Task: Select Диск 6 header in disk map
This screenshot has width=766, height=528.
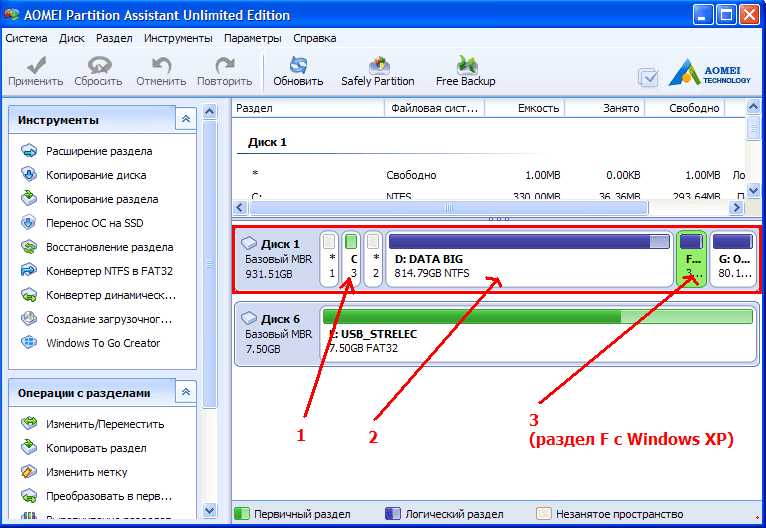Action: 277,334
